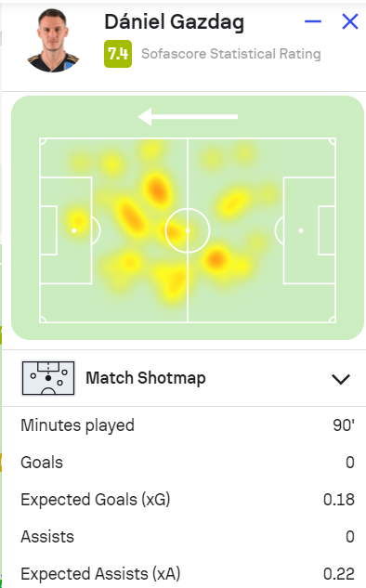Screen dimensions: 366x588
Task: Minimize the player stats panel
Action: (x=313, y=21)
